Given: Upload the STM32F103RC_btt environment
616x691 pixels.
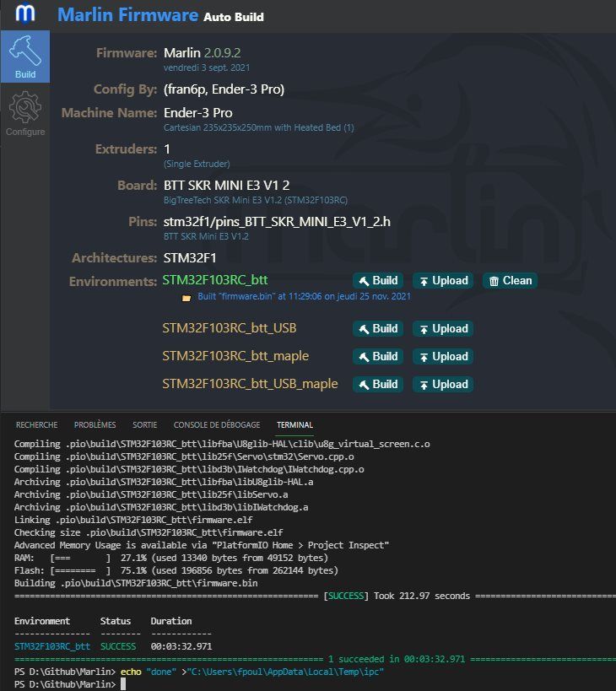Looking at the screenshot, I should click(443, 281).
